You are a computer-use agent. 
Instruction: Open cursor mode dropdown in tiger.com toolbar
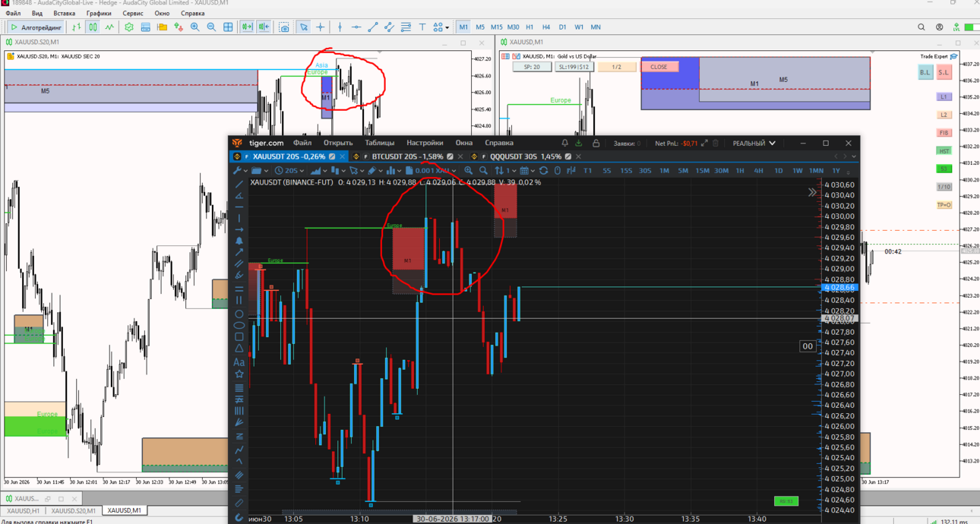pyautogui.click(x=356, y=171)
